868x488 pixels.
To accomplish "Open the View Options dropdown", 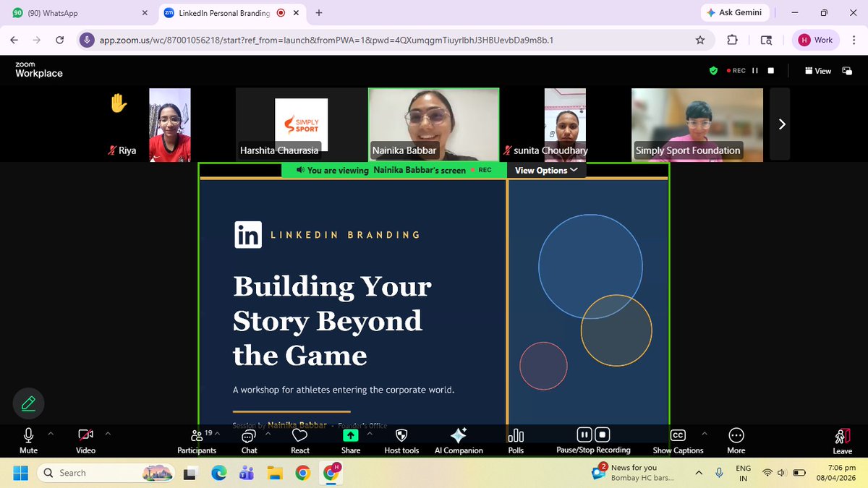I will 546,170.
